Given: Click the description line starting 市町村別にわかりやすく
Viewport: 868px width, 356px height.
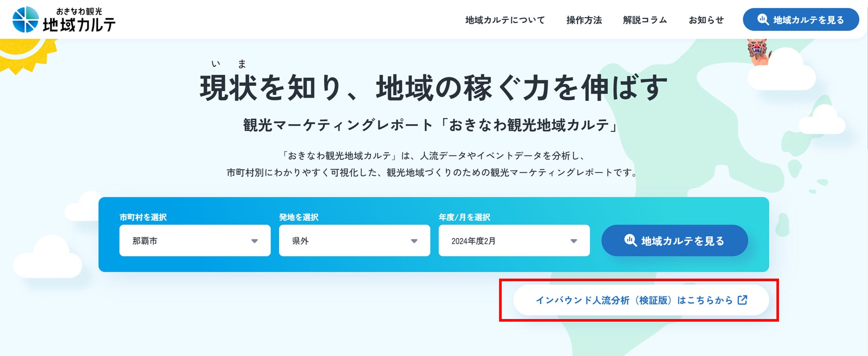Looking at the screenshot, I should (433, 172).
